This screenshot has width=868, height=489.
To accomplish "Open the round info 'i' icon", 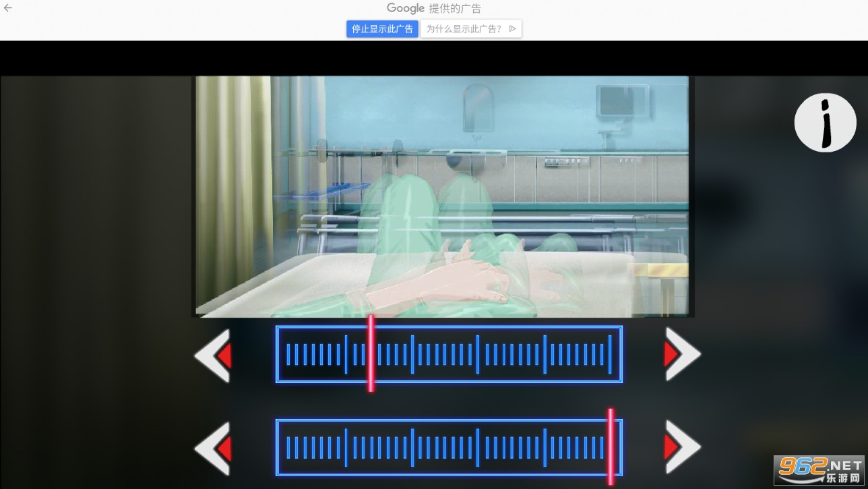I will [x=825, y=123].
